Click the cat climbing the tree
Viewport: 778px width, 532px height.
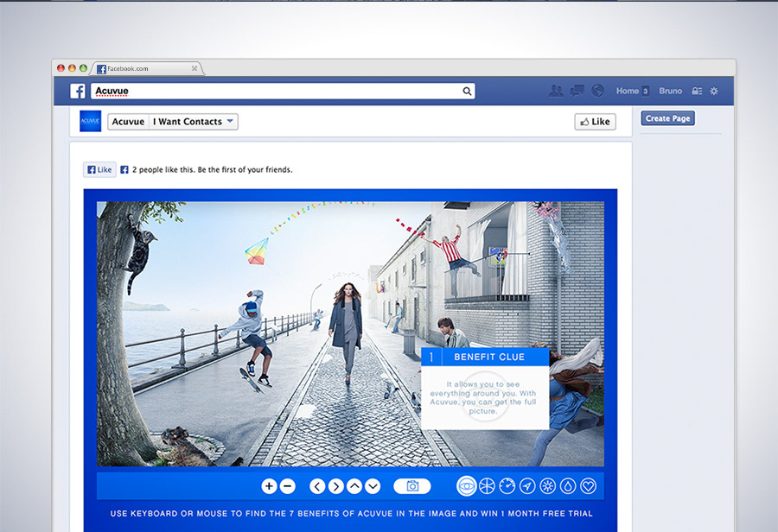pyautogui.click(x=139, y=253)
